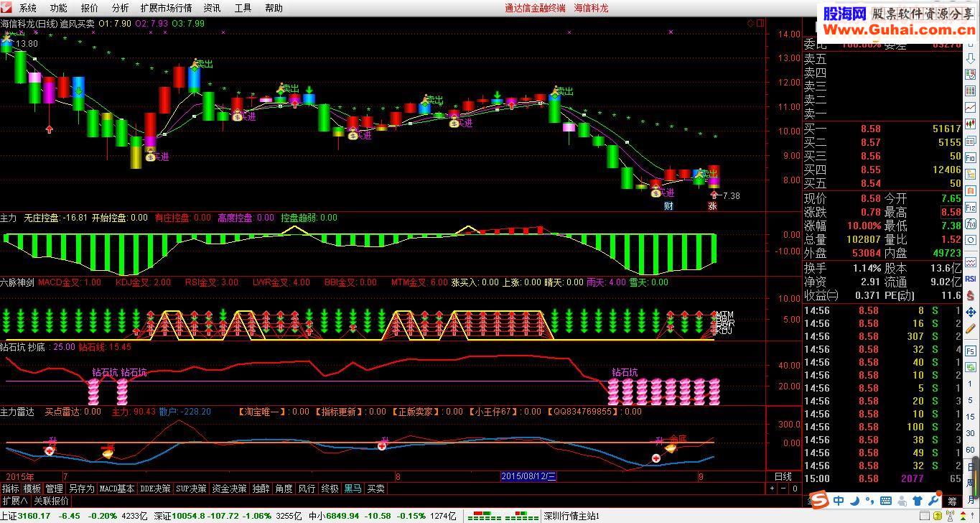Screen dimensions: 980x523
Task: Open the 工具 menu
Action: tap(243, 8)
